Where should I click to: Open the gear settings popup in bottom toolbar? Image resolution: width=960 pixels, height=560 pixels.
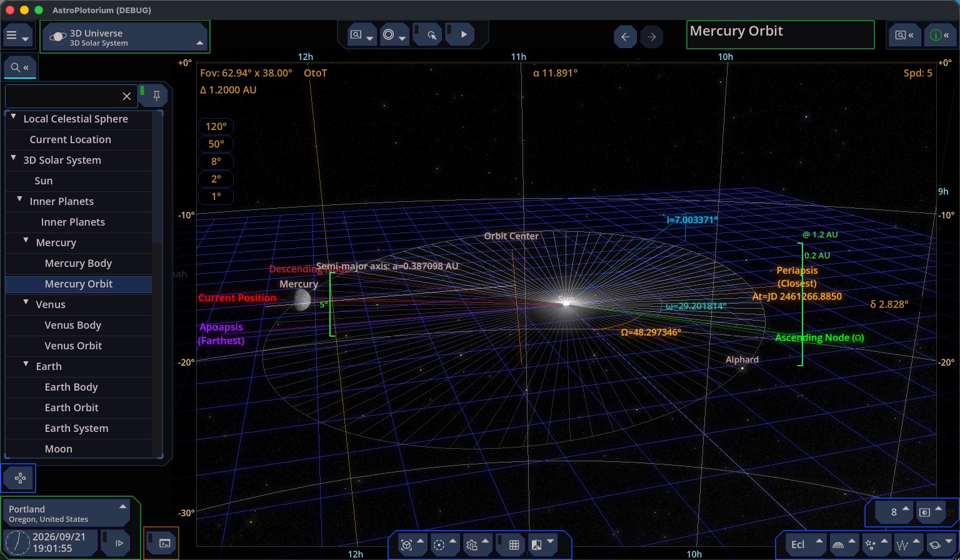(477, 545)
